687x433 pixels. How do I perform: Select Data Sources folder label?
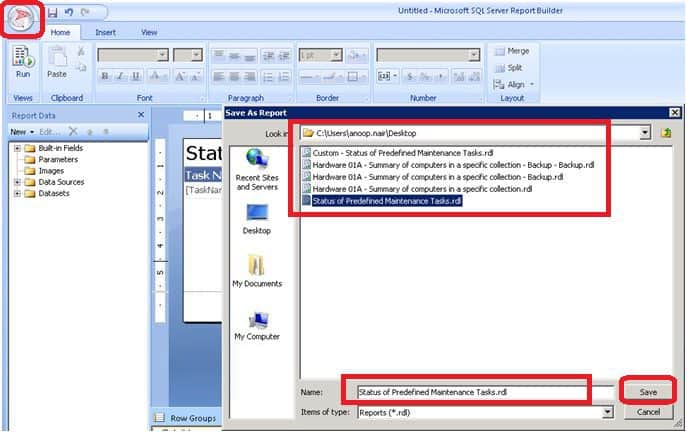pyautogui.click(x=61, y=182)
